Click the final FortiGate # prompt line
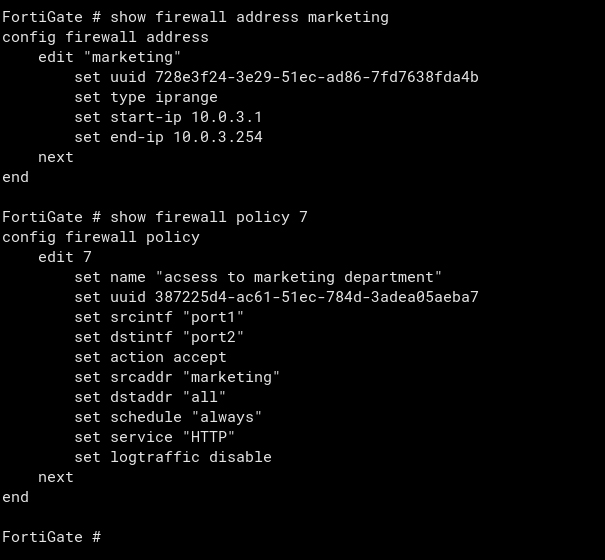605x560 pixels. 52,537
